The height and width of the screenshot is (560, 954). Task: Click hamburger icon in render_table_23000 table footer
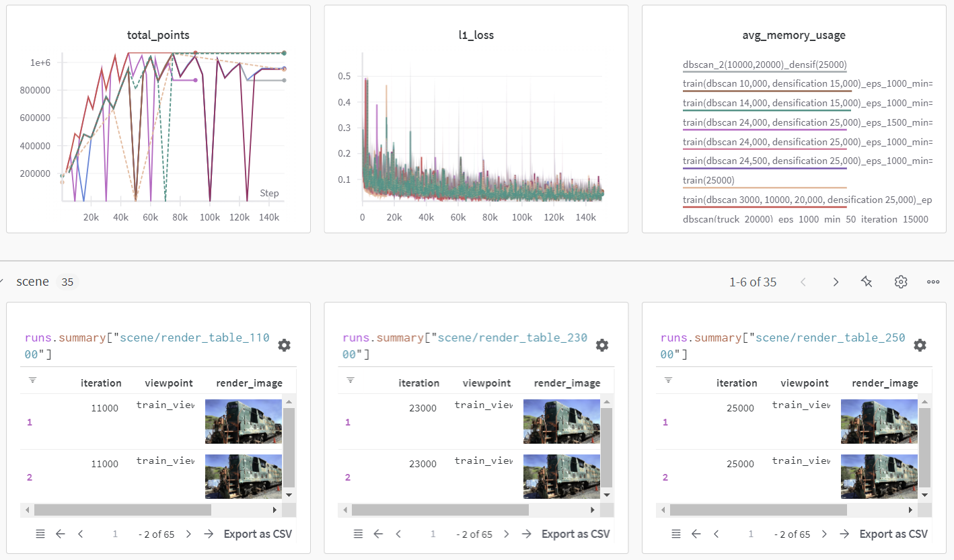[358, 534]
